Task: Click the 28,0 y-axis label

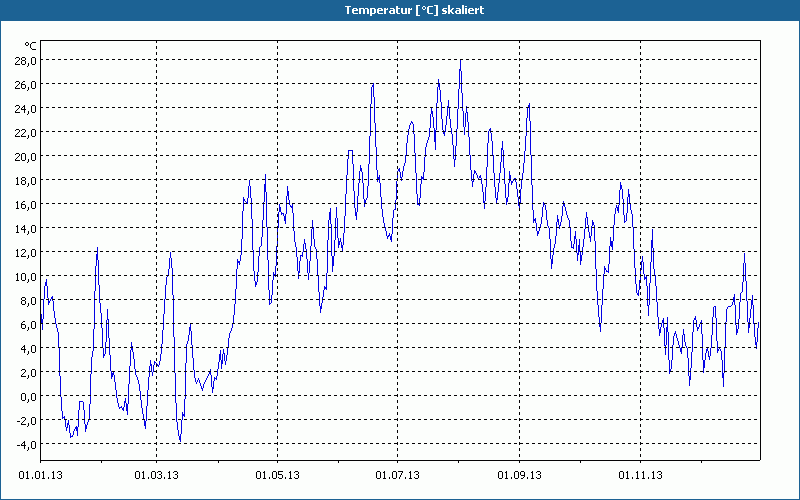Action: [25, 61]
